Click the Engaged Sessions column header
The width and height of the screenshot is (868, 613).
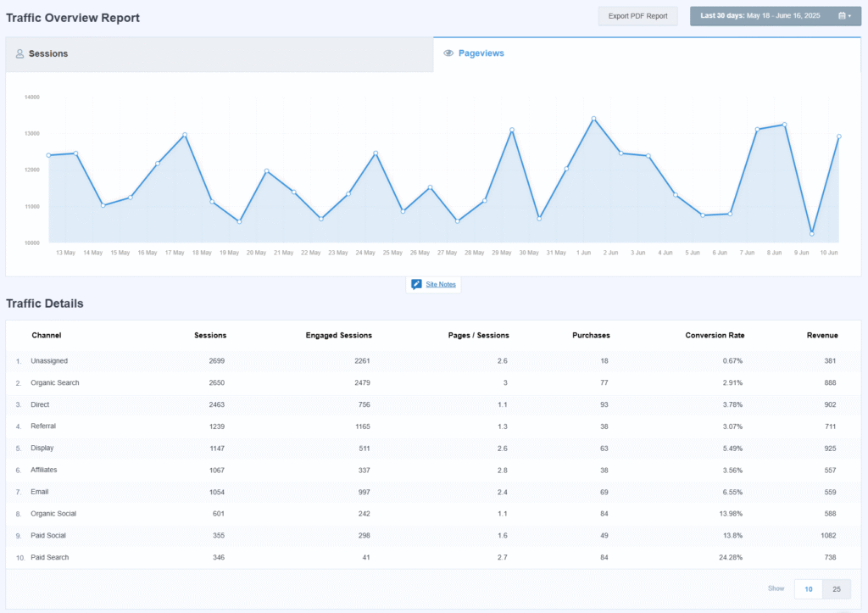338,335
